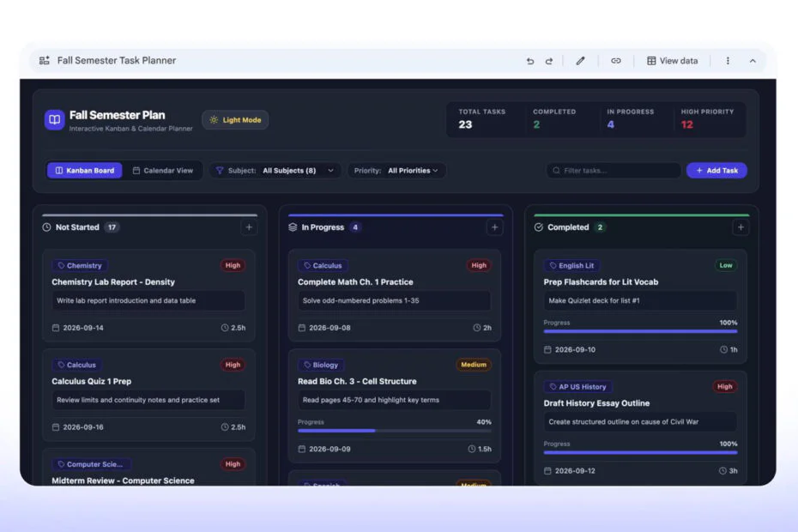Click the English Lit subject tag
The width and height of the screenshot is (798, 532).
click(x=571, y=266)
